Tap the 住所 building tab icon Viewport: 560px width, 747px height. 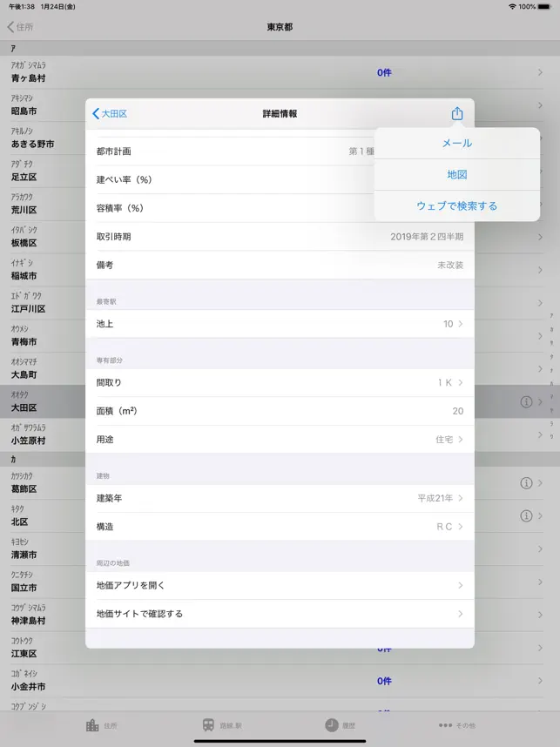coord(92,725)
